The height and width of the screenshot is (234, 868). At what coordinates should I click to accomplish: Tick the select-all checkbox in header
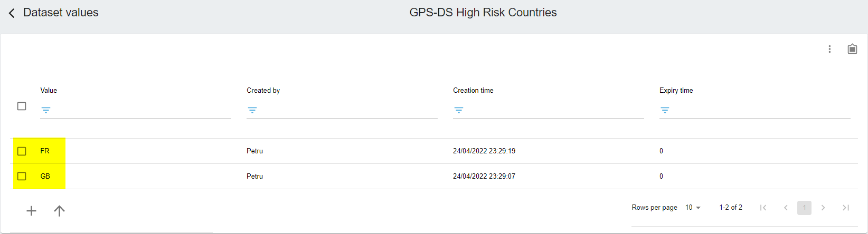tap(22, 106)
